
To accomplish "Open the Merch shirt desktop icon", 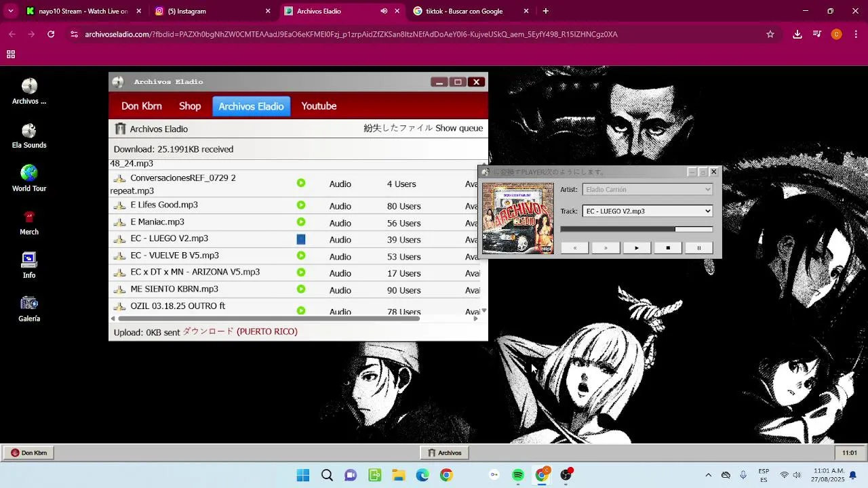I will click(x=29, y=222).
